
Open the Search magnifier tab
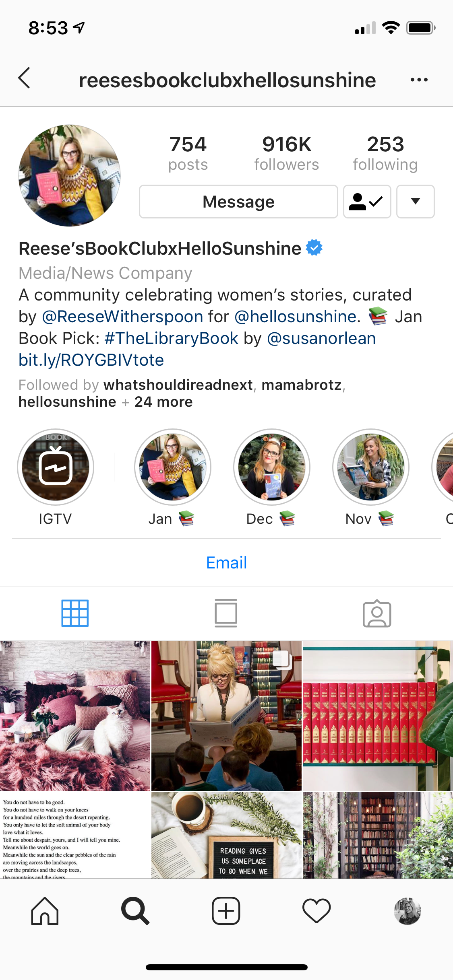point(135,911)
